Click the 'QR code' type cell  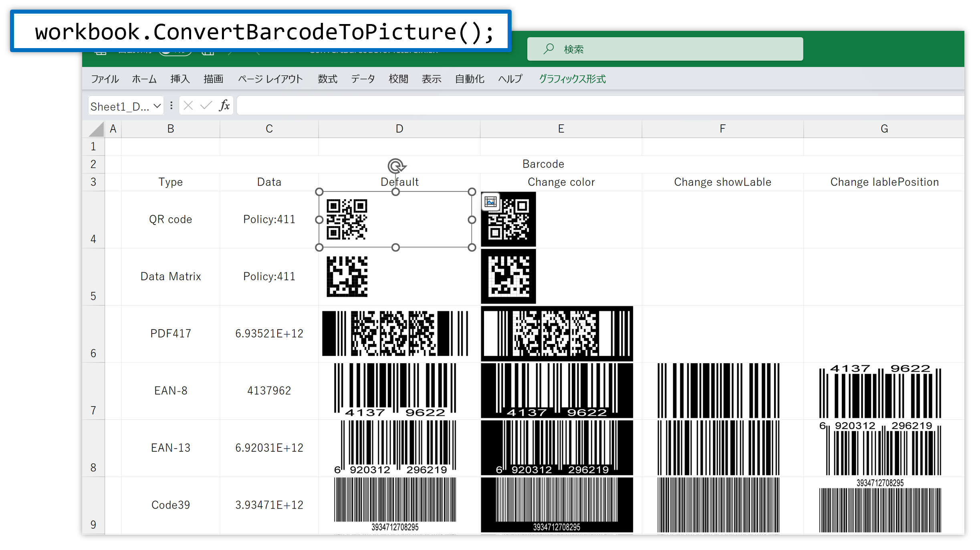[x=171, y=220]
